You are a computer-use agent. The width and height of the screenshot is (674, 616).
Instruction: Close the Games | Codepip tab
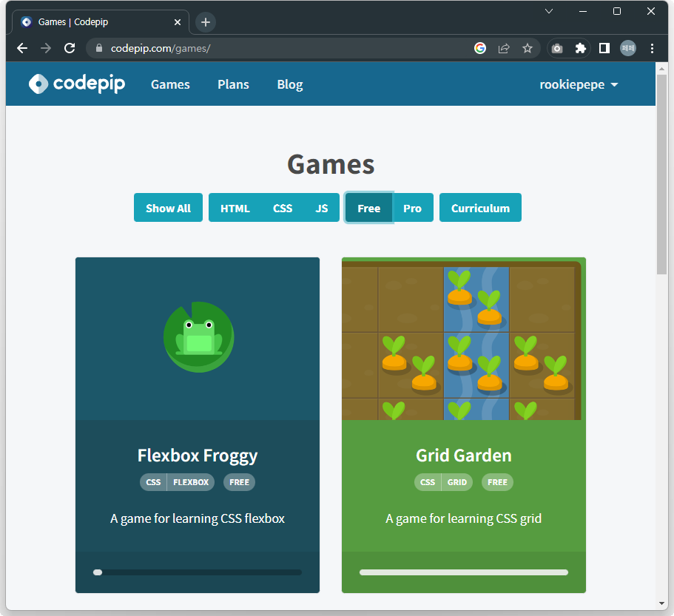pos(178,22)
